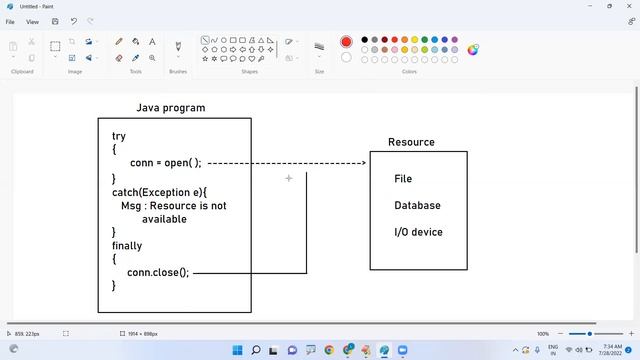Select the Color picker eyedropper tool
The height and width of the screenshot is (360, 640).
[136, 58]
